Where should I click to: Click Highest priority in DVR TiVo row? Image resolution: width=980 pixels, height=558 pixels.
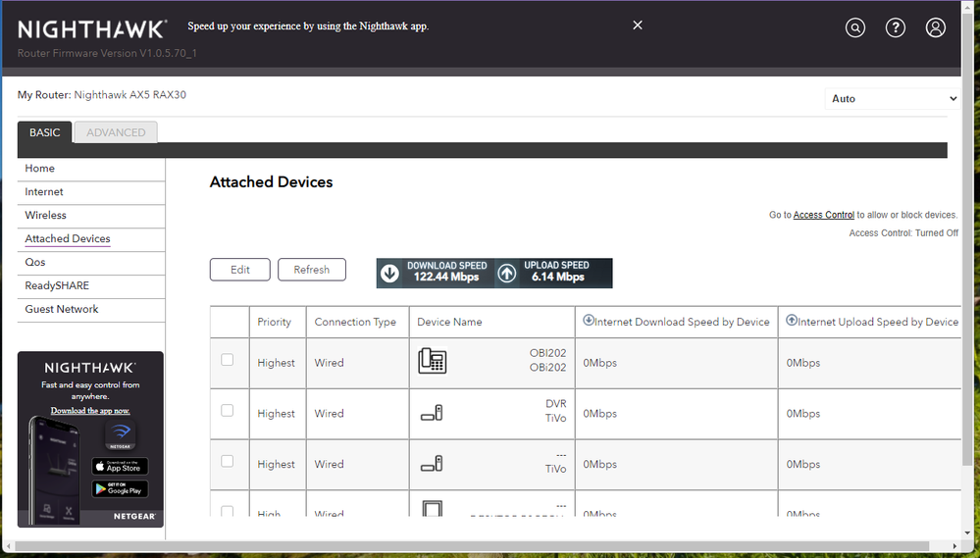pos(276,414)
